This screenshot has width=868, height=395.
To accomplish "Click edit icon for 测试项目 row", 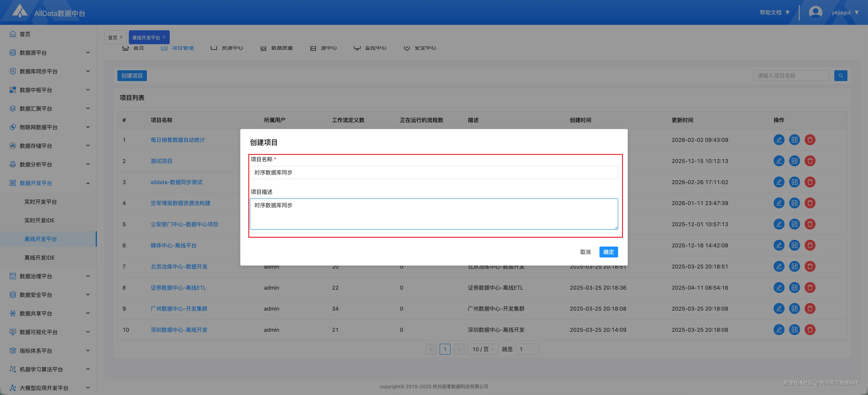I will (x=779, y=161).
